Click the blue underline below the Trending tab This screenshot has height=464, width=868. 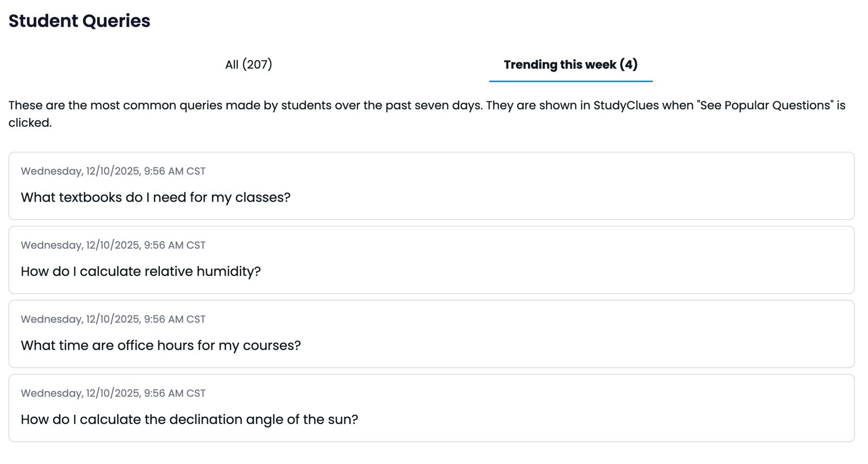(x=570, y=81)
